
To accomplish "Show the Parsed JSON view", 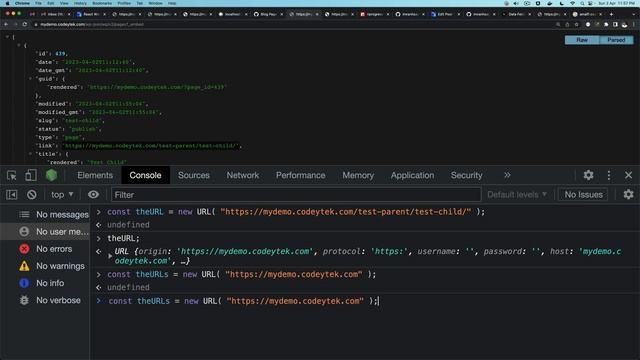I will click(x=616, y=40).
